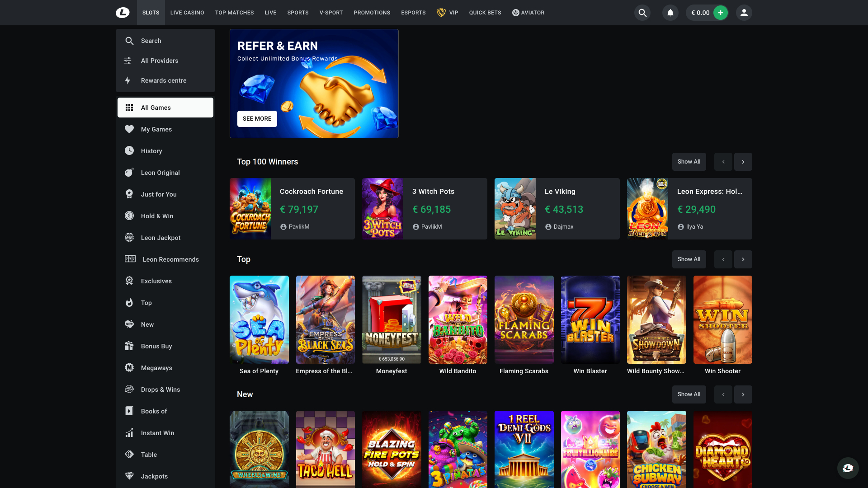This screenshot has width=868, height=488.
Task: Click SEE MORE on Refer & Earn banner
Action: point(257,118)
